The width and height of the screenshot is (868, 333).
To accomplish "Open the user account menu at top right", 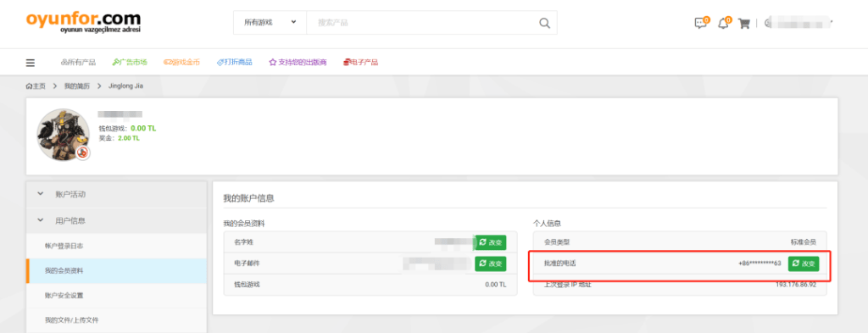I will tap(798, 23).
